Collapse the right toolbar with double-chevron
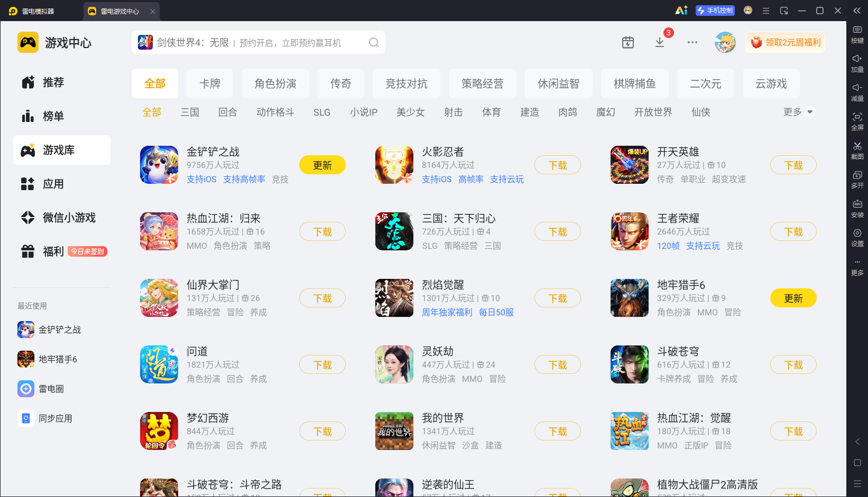Screen dimensions: 868x497 point(857,11)
